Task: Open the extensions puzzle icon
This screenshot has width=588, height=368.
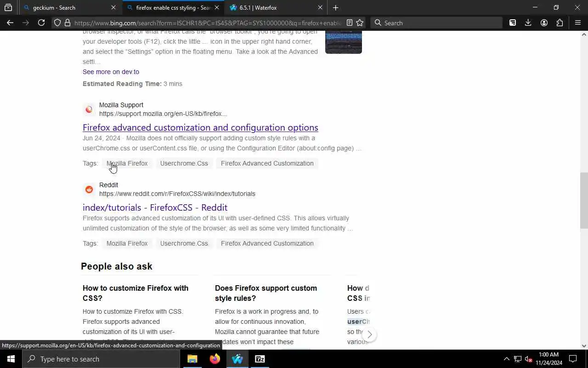Action: pyautogui.click(x=560, y=23)
